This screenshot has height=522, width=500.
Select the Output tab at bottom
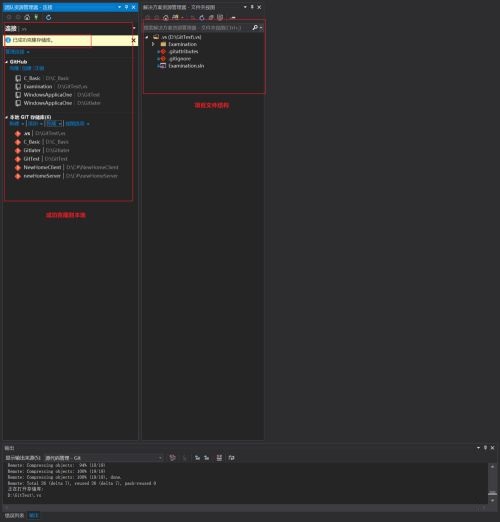tap(33, 516)
